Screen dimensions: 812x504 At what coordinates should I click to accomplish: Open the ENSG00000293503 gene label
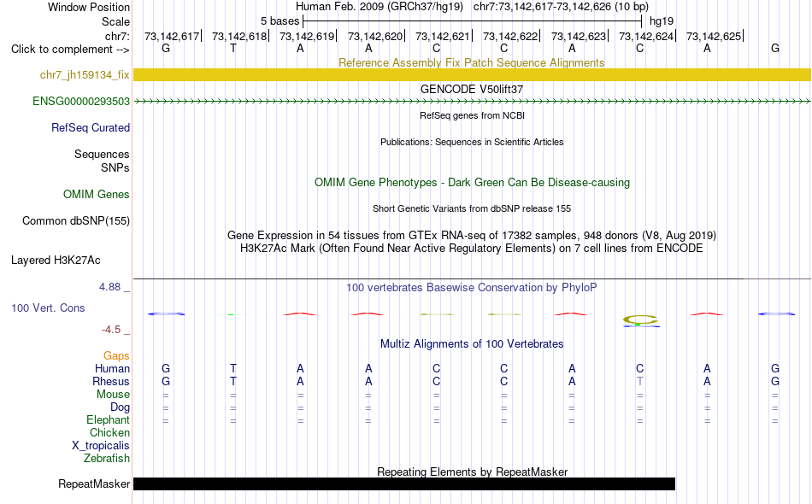click(81, 102)
